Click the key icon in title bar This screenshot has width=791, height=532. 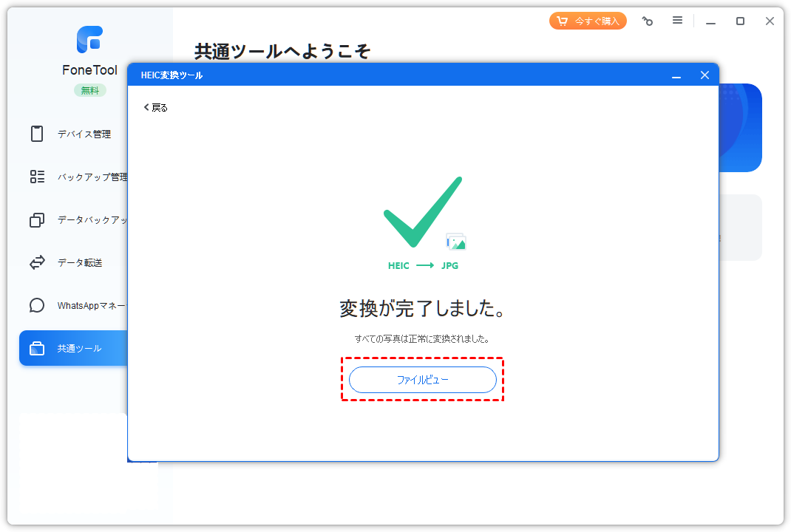tap(648, 21)
